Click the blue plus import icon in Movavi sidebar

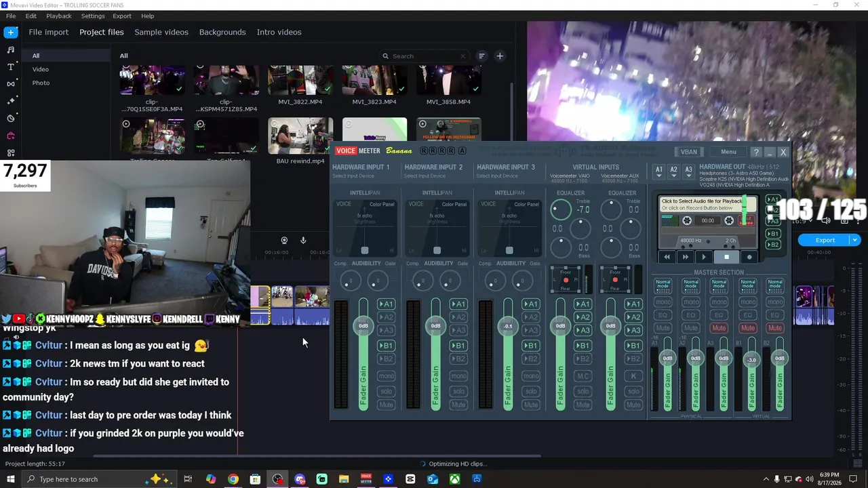(x=11, y=32)
